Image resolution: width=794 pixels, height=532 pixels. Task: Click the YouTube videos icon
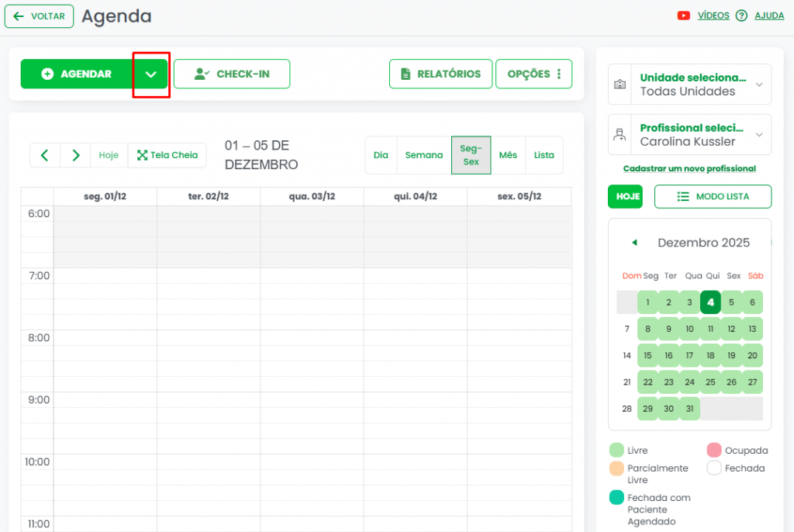(x=684, y=16)
